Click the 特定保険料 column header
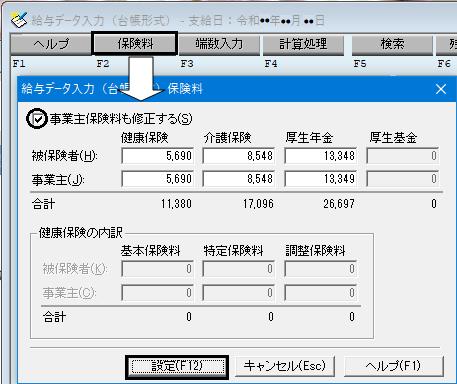The height and width of the screenshot is (384, 457). coord(233,251)
